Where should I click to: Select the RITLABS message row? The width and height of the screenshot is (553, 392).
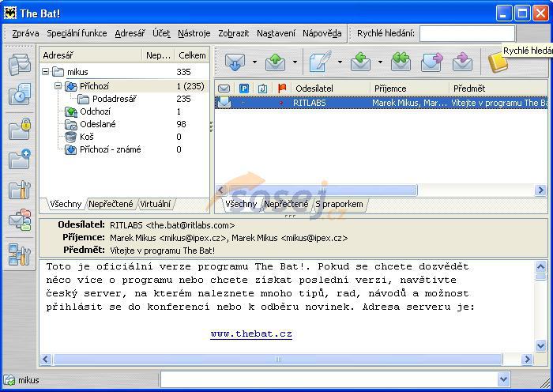tap(382, 103)
